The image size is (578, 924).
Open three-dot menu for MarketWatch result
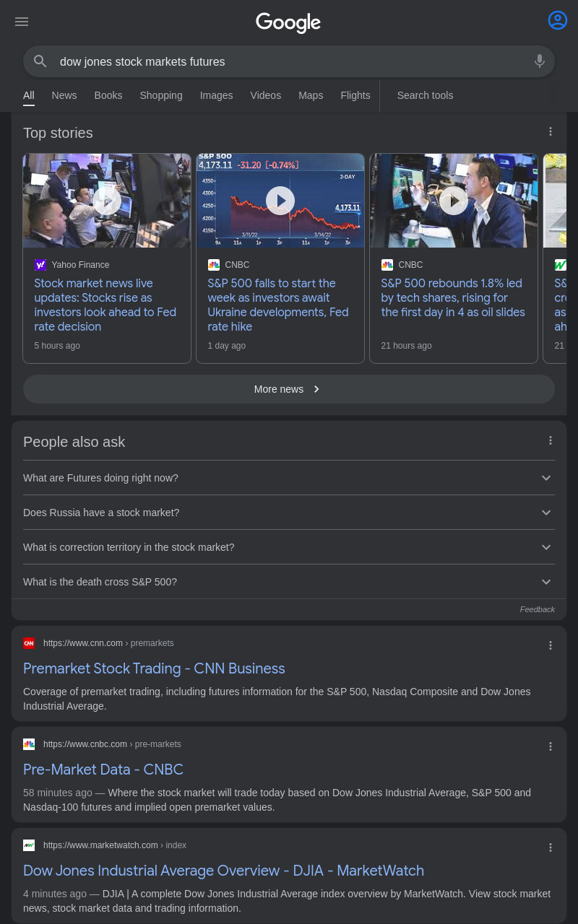pyautogui.click(x=551, y=847)
